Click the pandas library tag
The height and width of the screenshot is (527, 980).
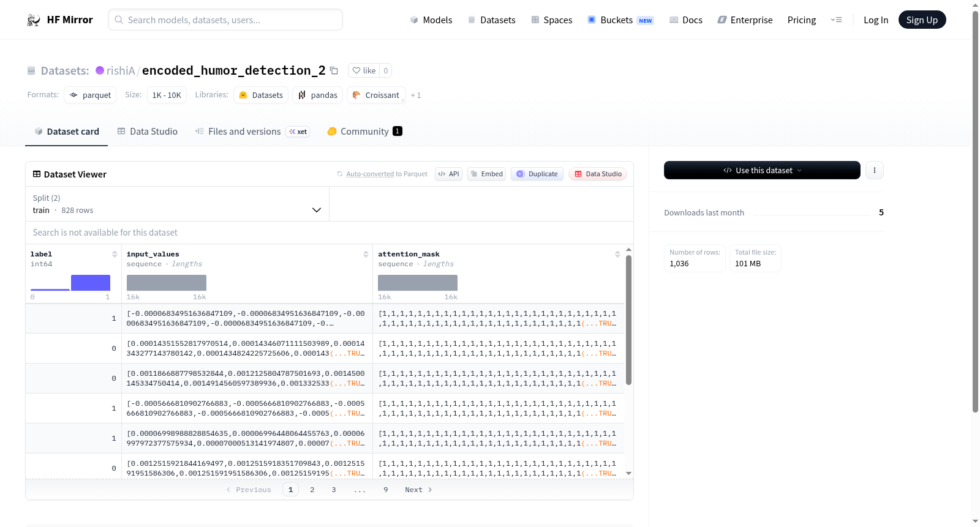[x=318, y=95]
